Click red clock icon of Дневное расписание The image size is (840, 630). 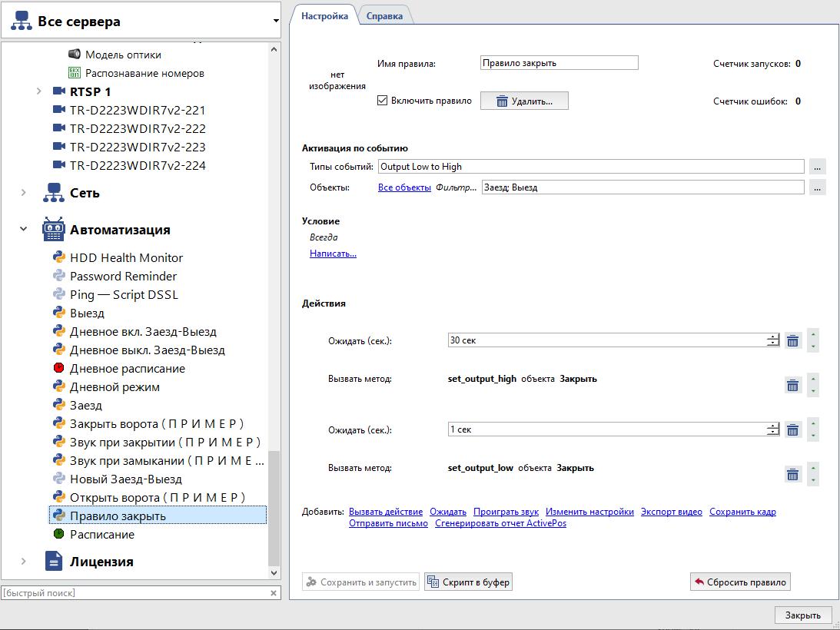59,368
